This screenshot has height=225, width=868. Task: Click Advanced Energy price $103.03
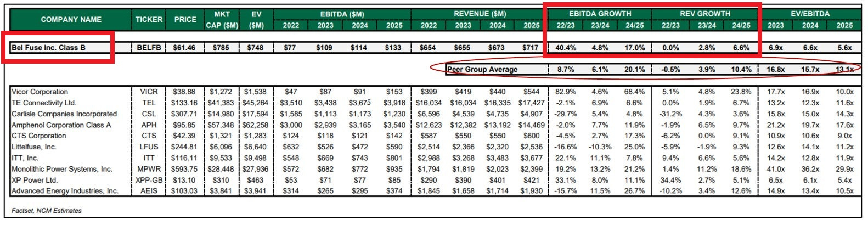184,191
